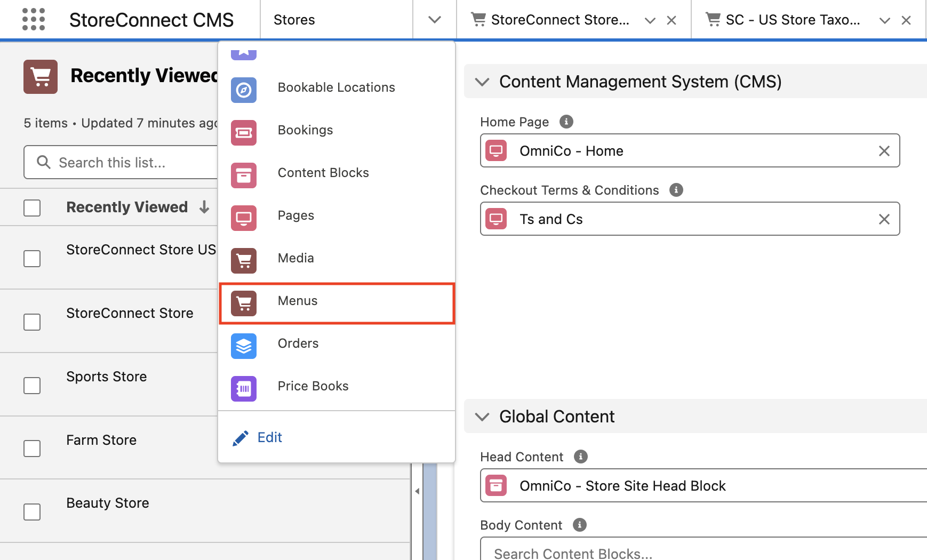Viewport: 927px width, 560px height.
Task: Select Content Blocks menu item
Action: click(337, 175)
